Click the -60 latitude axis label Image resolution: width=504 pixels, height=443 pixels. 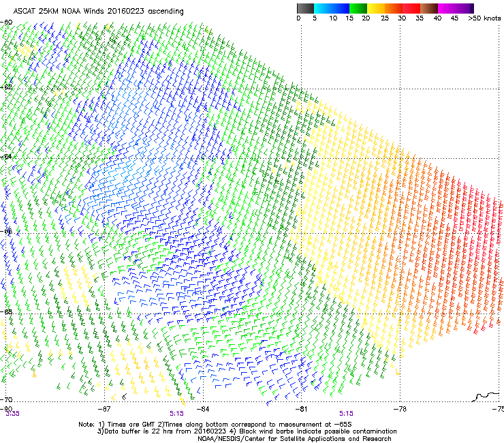6,22
